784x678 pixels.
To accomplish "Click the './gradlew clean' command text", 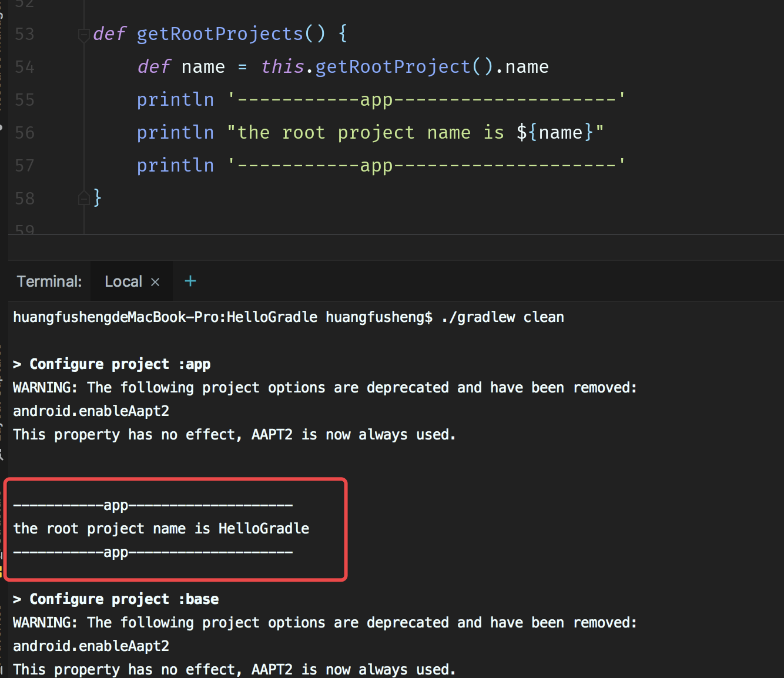I will click(x=502, y=317).
